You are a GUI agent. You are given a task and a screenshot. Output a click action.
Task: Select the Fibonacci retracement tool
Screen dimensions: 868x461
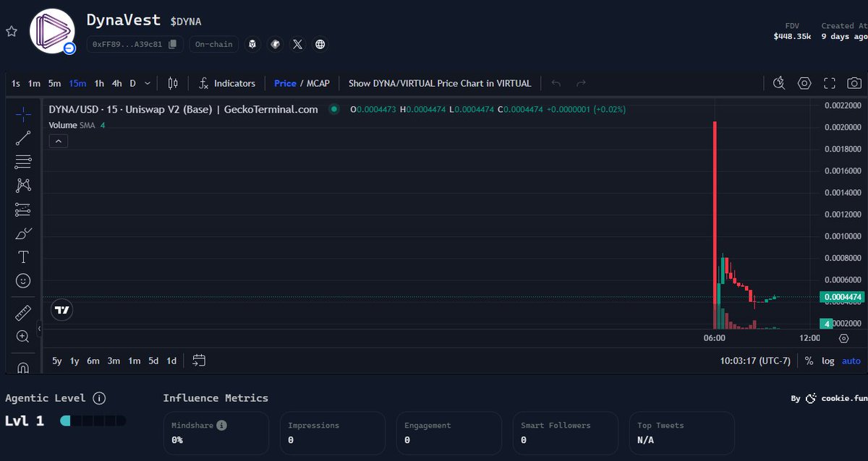[23, 162]
